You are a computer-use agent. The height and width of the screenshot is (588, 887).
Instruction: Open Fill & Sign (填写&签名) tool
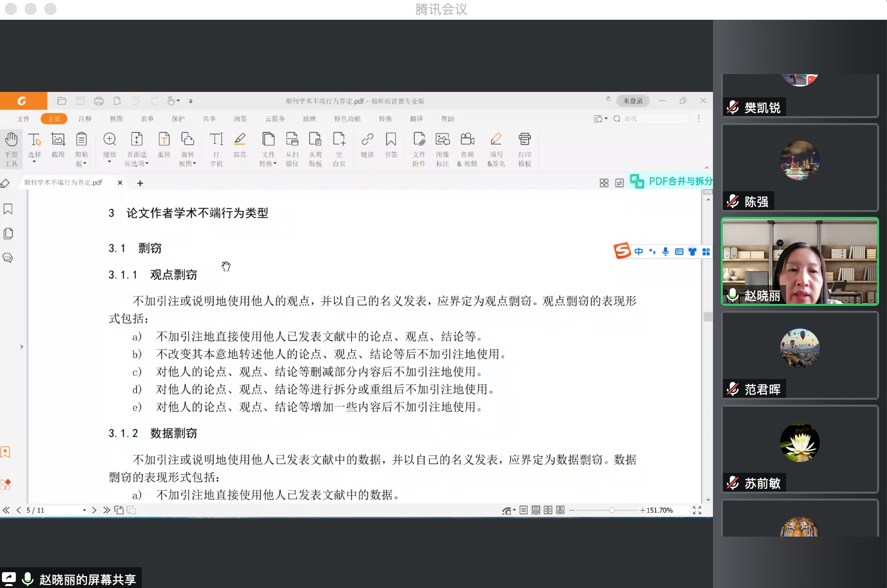point(496,148)
